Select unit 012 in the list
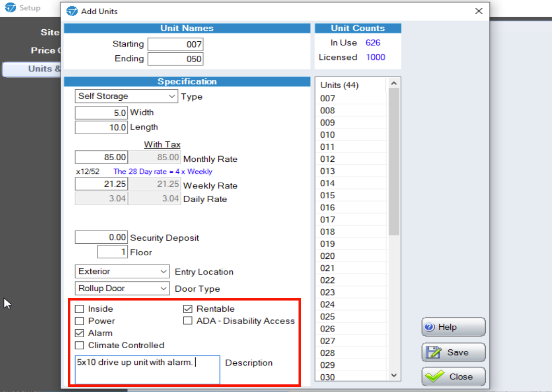The width and height of the screenshot is (552, 392). [x=352, y=159]
